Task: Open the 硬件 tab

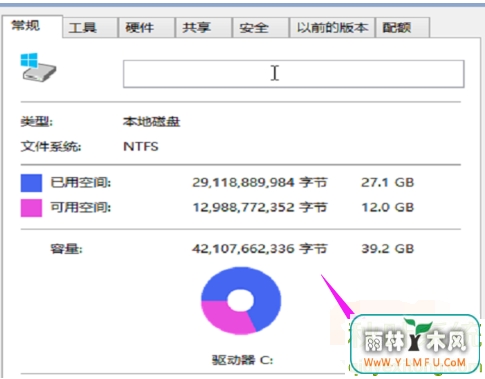Action: pyautogui.click(x=147, y=28)
